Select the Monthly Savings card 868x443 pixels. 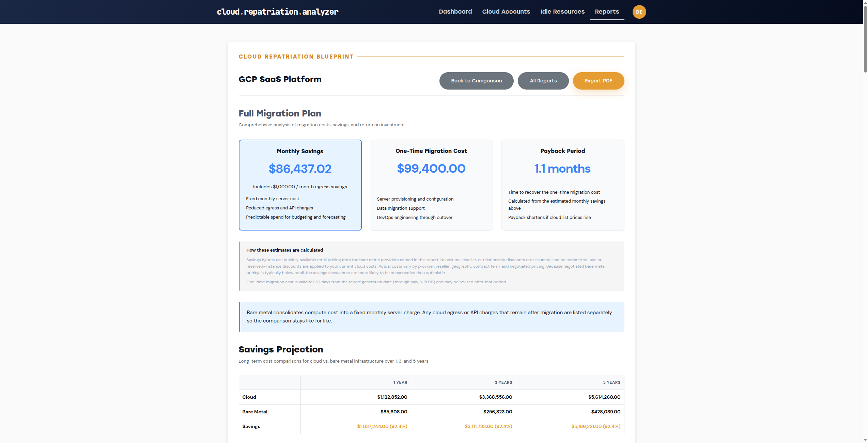tap(300, 185)
